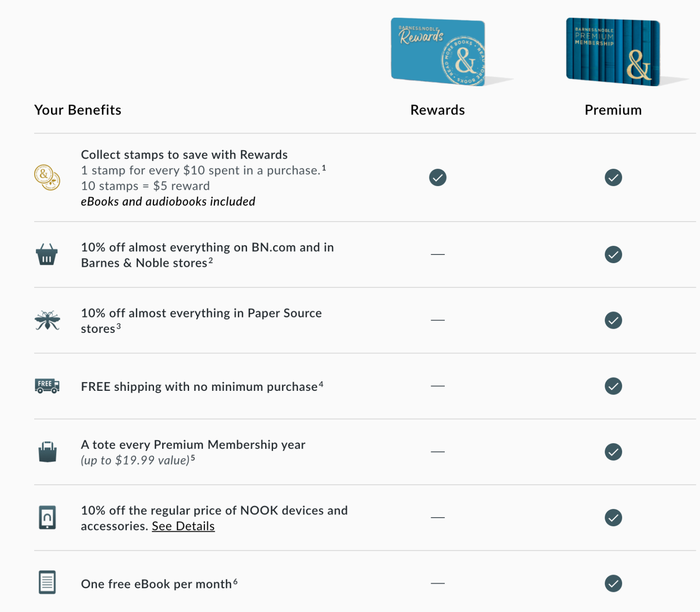Open the See Details link

[x=183, y=526]
